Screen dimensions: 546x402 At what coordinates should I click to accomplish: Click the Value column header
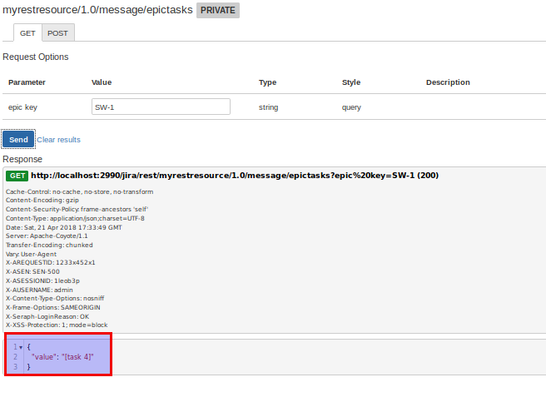point(101,83)
